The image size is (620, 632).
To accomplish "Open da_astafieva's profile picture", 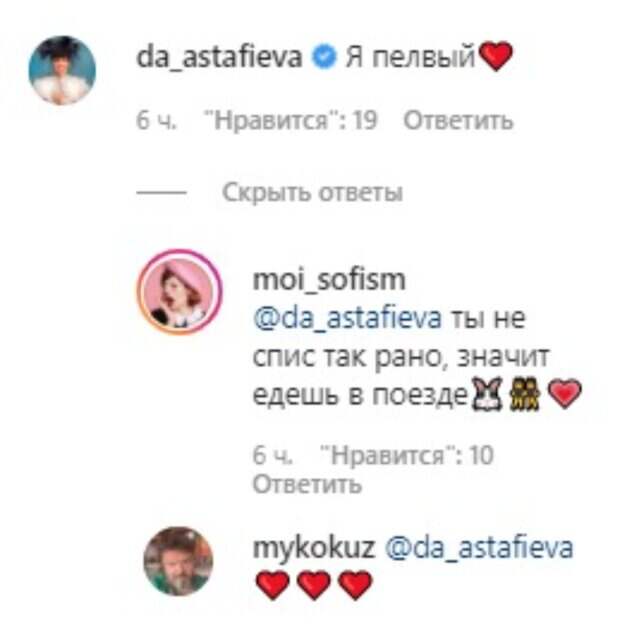I will click(62, 70).
